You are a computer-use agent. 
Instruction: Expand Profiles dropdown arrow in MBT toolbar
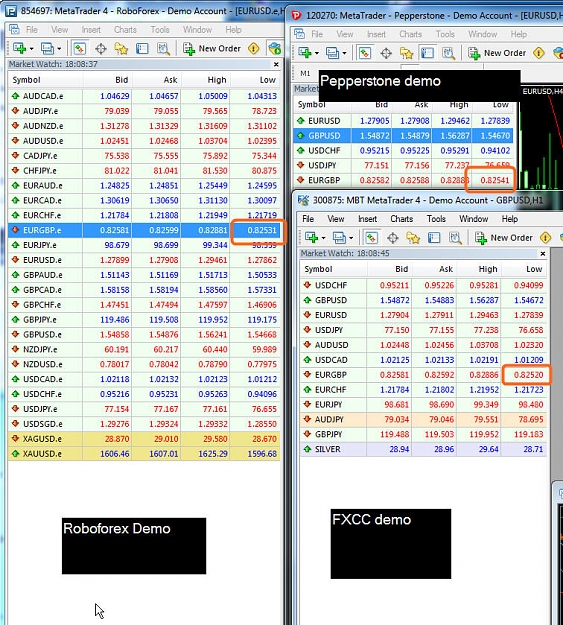click(351, 238)
